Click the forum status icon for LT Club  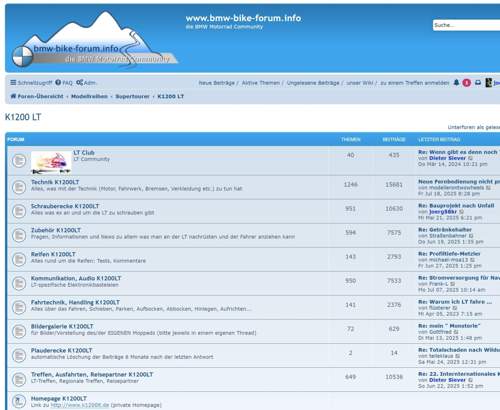[19, 161]
